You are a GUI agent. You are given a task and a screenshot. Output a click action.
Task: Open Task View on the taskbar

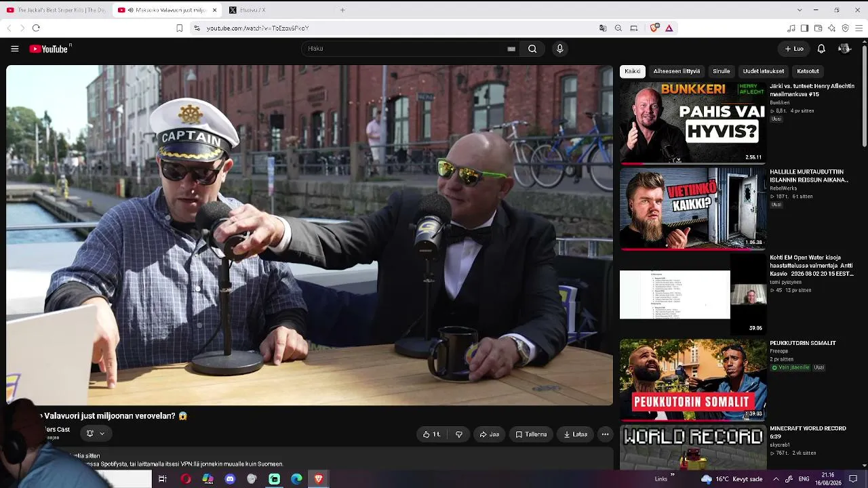(163, 479)
